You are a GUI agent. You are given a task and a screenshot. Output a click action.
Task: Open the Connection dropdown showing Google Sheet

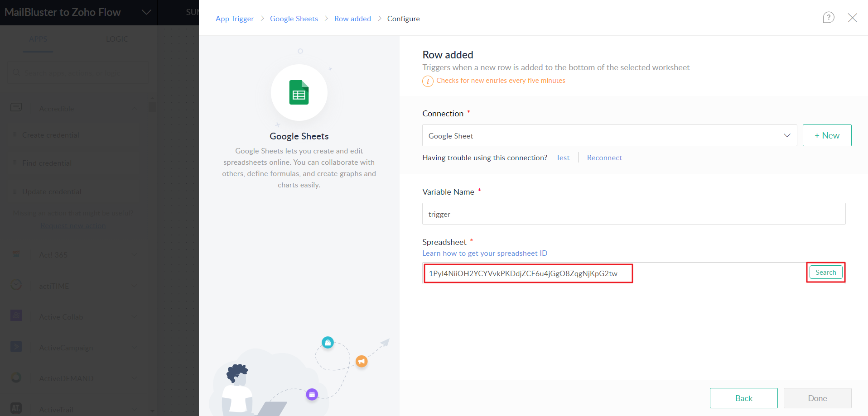[609, 136]
